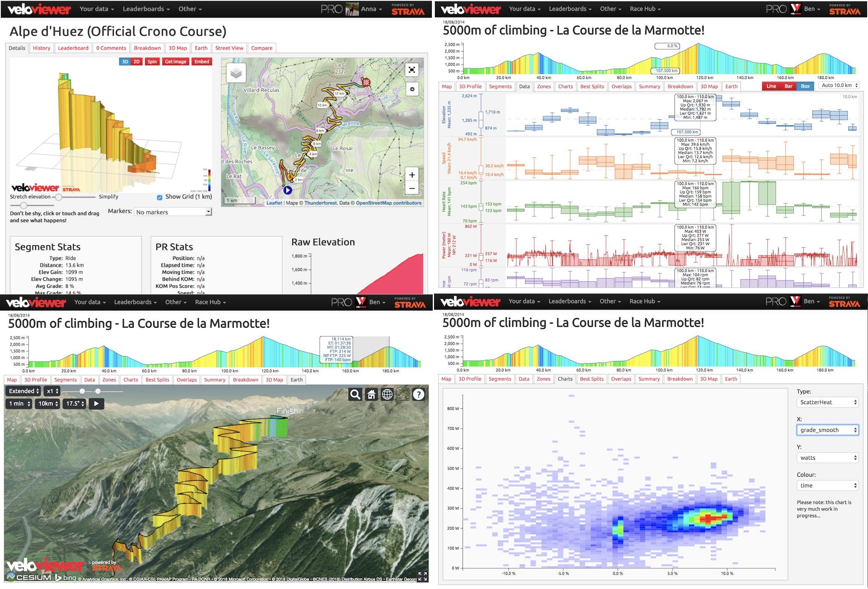The height and width of the screenshot is (589, 868).
Task: Click the map fullscreen icon
Action: click(x=412, y=70)
